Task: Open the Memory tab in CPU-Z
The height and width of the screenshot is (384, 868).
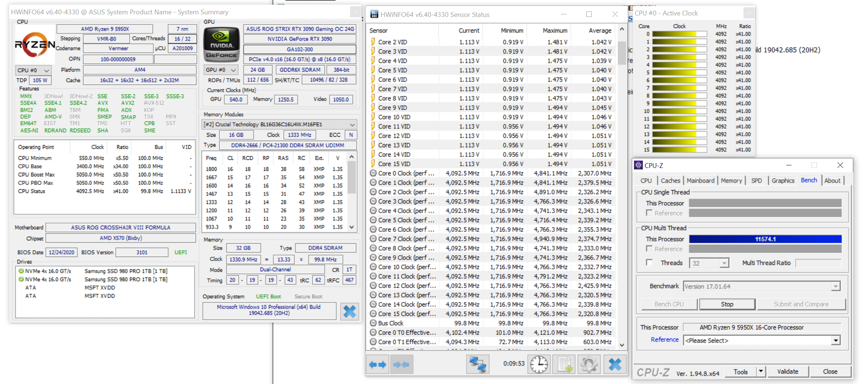Action: 731,180
